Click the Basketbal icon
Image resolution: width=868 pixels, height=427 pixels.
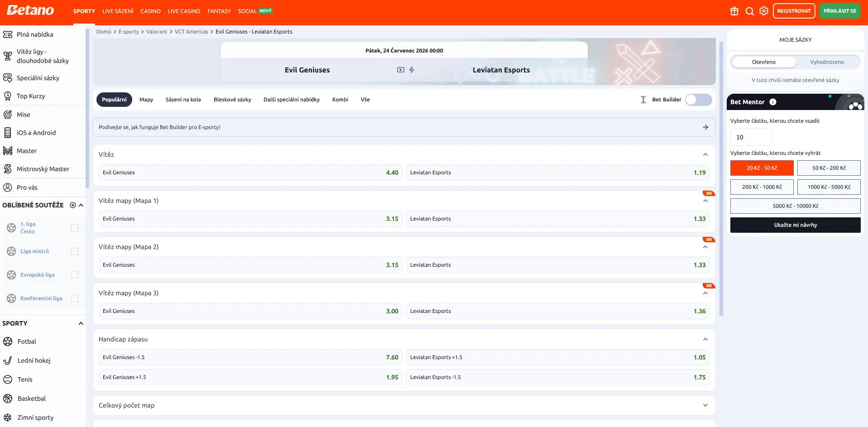8,398
